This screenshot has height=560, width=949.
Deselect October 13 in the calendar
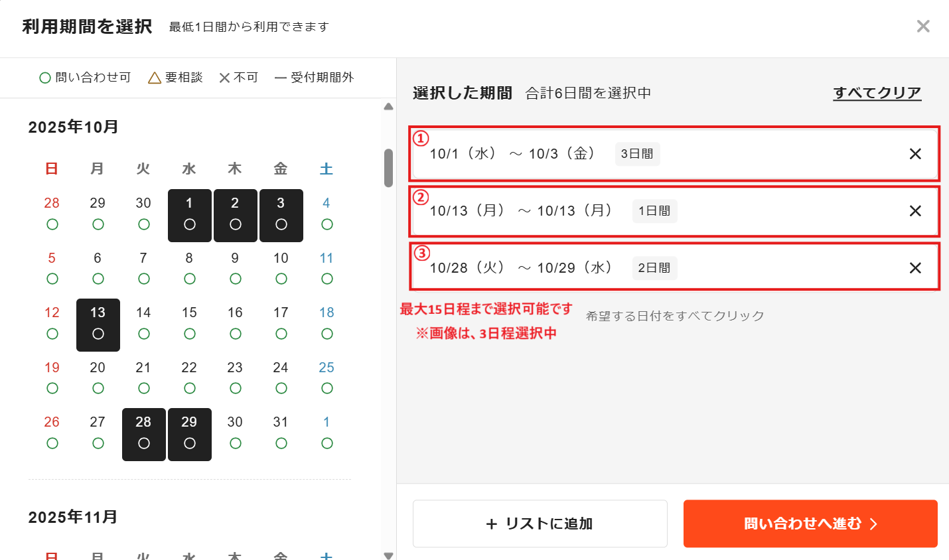tap(98, 324)
